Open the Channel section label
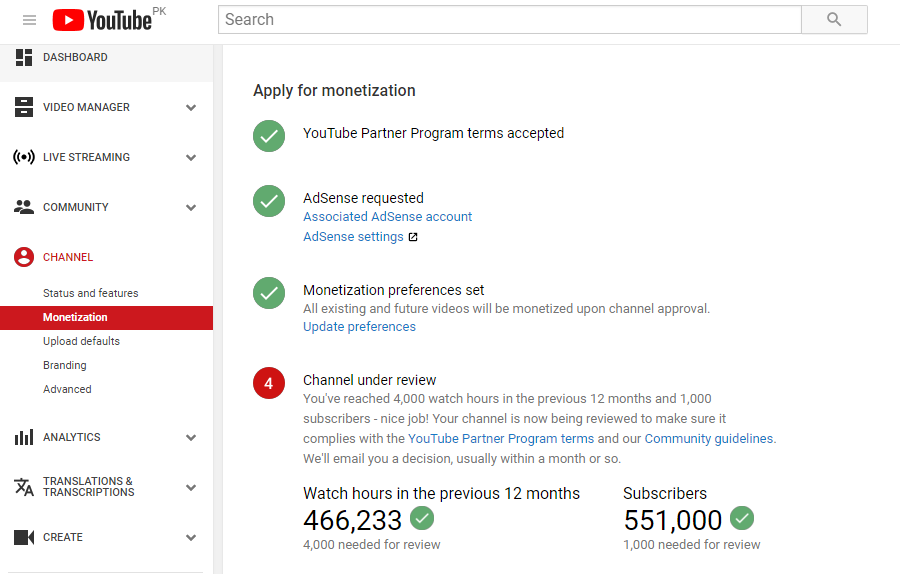 pyautogui.click(x=68, y=257)
